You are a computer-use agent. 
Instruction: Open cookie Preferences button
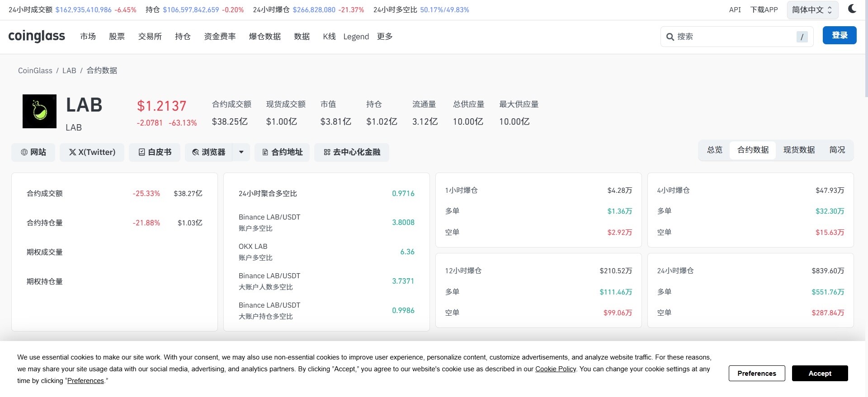coord(757,374)
